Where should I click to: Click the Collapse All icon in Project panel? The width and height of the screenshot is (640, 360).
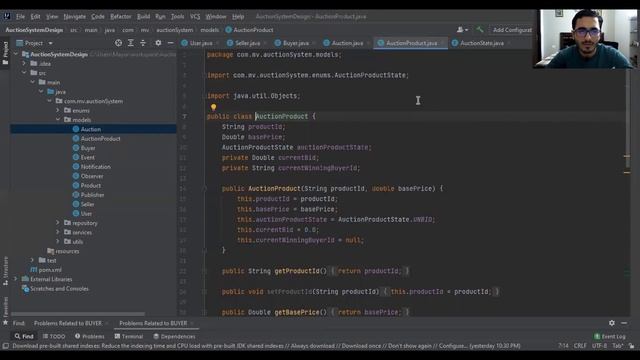(x=143, y=43)
